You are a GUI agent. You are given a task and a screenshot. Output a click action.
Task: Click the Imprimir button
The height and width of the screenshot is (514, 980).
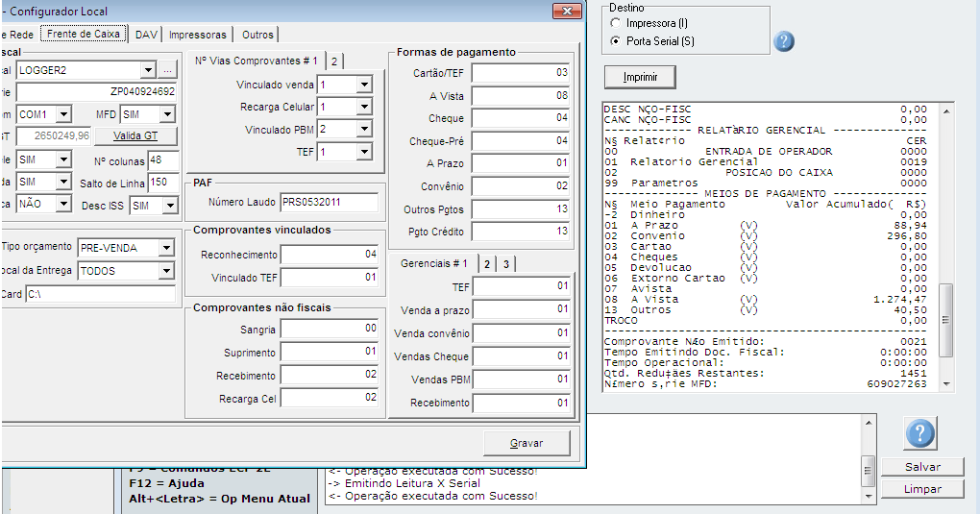(x=640, y=77)
